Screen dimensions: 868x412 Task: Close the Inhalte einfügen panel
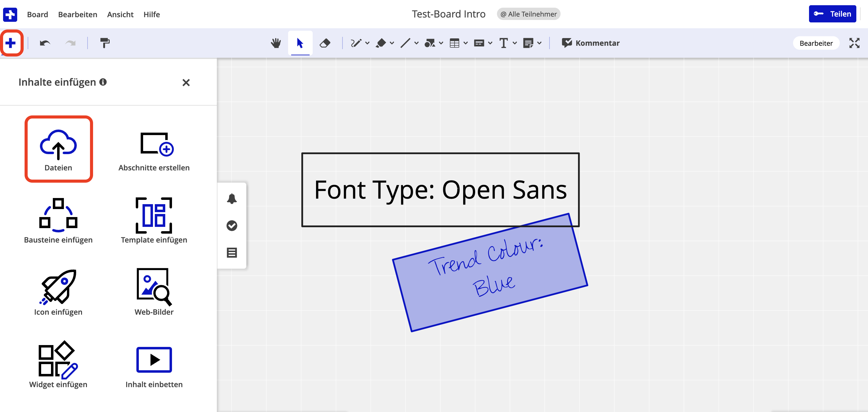point(186,83)
